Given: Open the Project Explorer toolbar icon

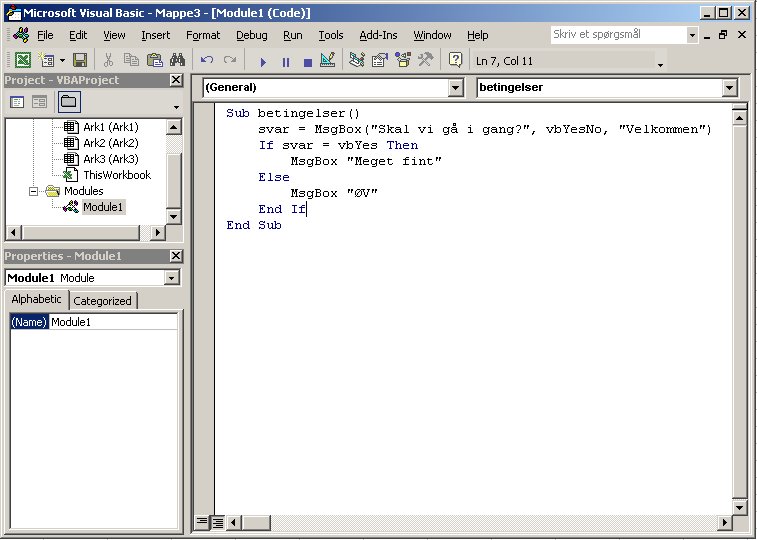Looking at the screenshot, I should click(357, 60).
